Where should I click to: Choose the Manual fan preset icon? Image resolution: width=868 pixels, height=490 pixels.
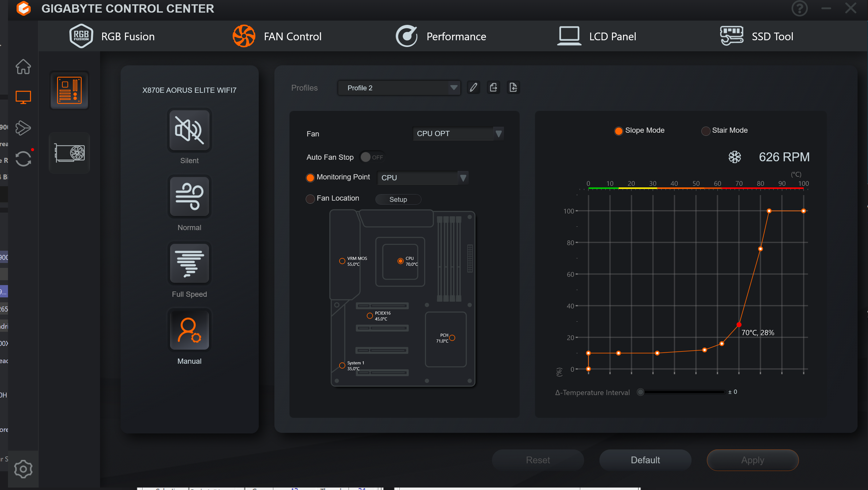pyautogui.click(x=189, y=330)
